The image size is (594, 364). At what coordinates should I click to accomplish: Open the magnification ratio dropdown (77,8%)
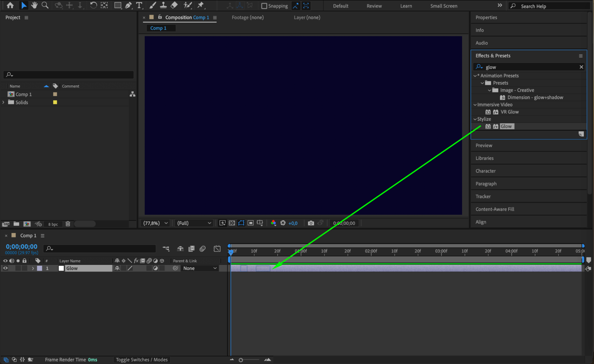click(x=156, y=223)
